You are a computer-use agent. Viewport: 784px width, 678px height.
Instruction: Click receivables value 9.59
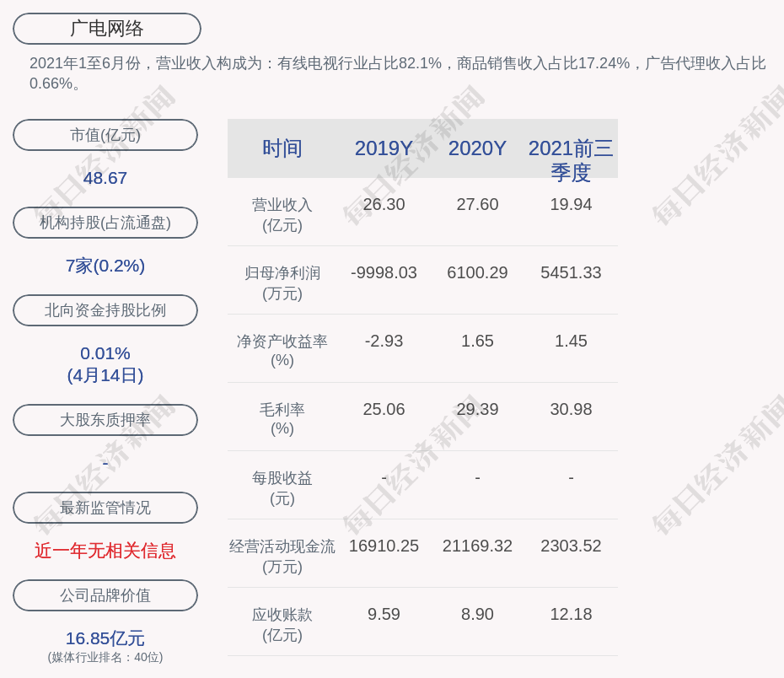click(384, 614)
